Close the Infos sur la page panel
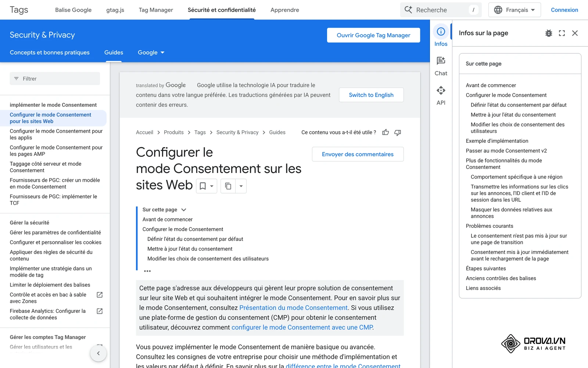The height and width of the screenshot is (368, 588). [575, 33]
